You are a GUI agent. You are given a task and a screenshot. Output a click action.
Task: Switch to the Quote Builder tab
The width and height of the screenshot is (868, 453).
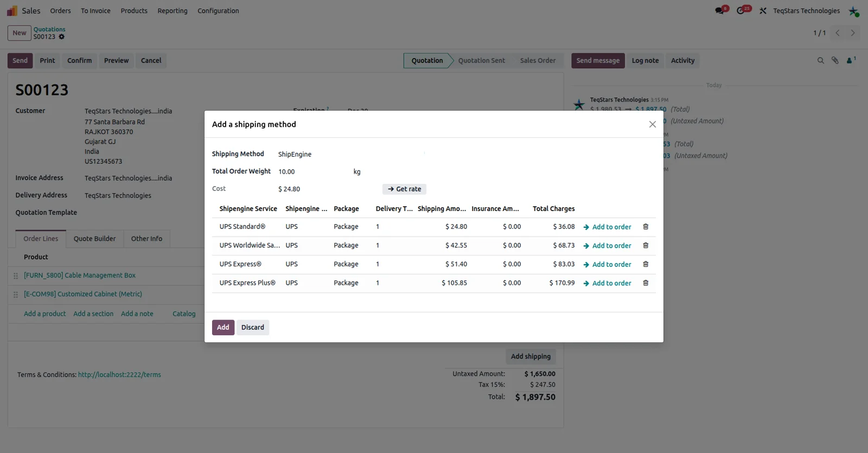coord(94,239)
